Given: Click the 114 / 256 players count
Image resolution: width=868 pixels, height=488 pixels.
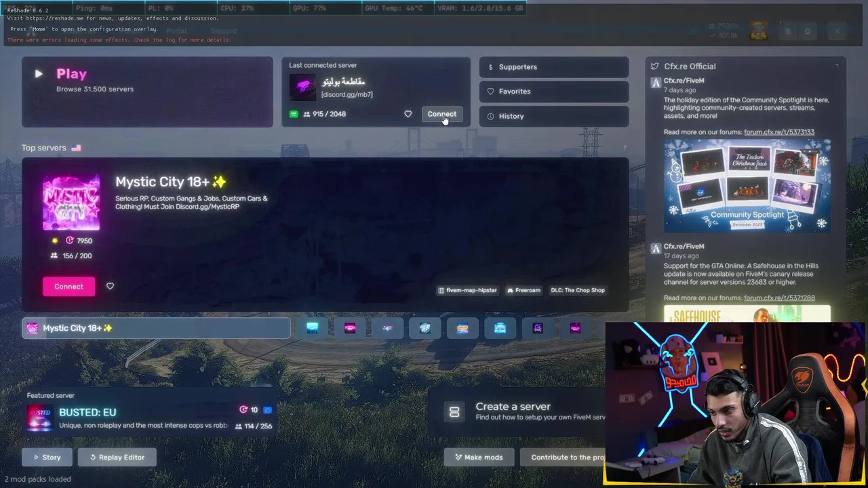Looking at the screenshot, I should (x=253, y=426).
